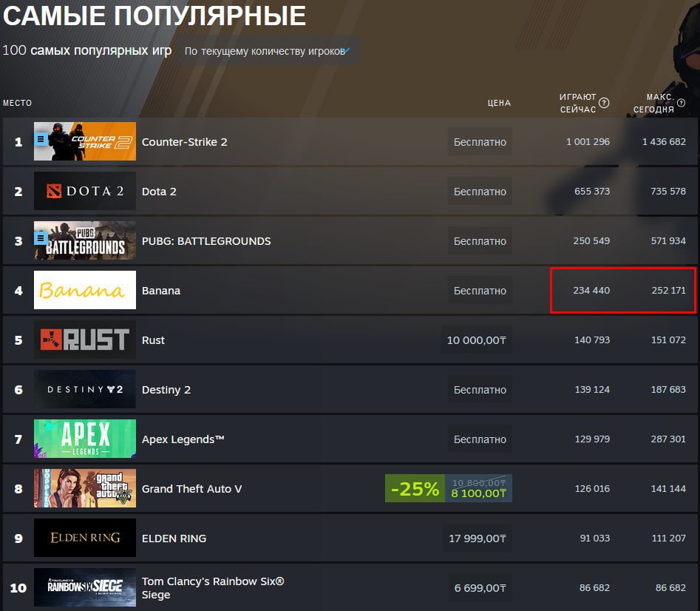
Task: Click blue list badge on PUBG thumbnail
Action: (x=41, y=238)
